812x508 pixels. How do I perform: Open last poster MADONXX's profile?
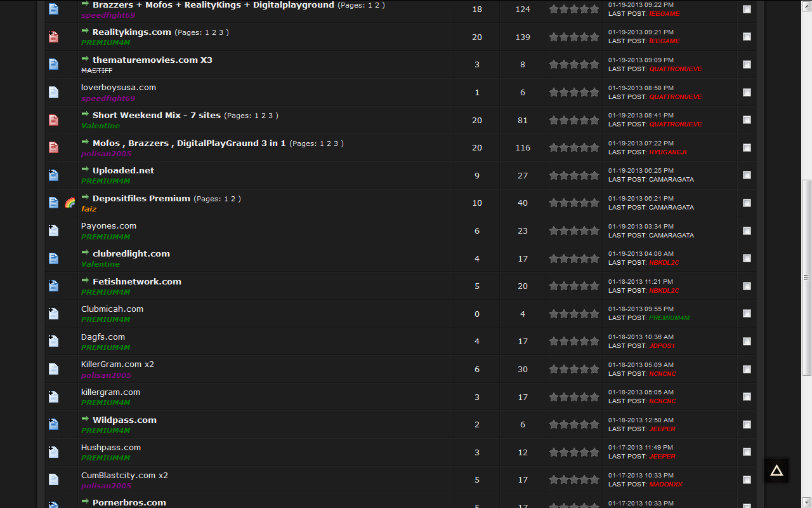coord(665,485)
